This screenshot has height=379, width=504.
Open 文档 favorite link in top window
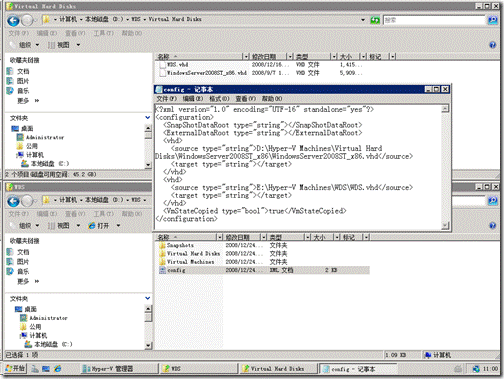19,71
